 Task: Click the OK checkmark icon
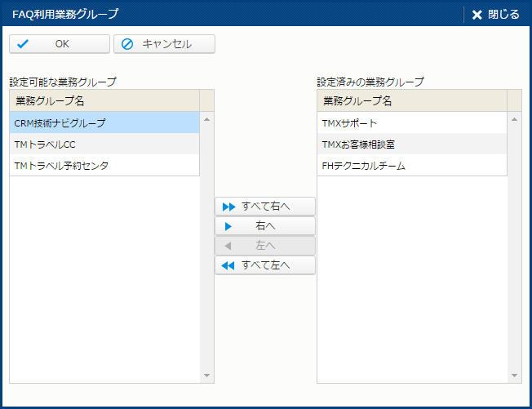[23, 44]
